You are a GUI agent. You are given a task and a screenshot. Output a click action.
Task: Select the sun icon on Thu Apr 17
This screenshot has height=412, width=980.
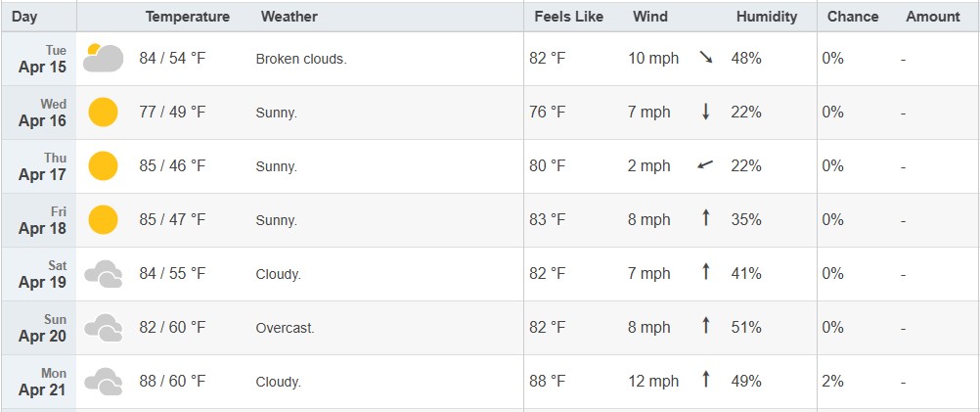coord(103,166)
